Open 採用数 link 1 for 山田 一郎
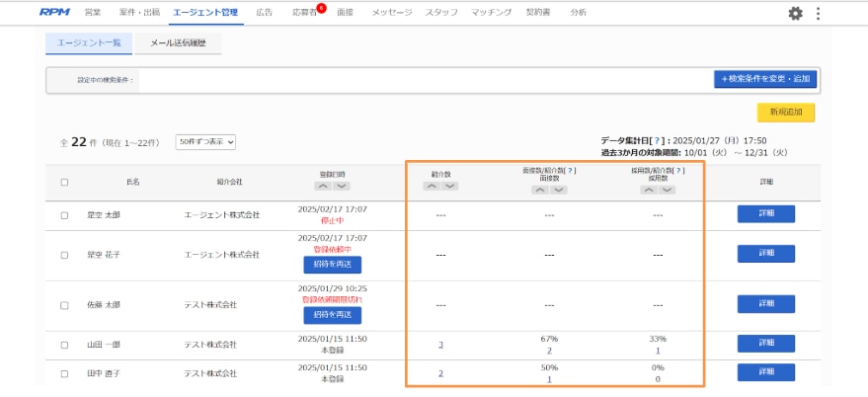Viewport: 868px width, 397px height. pyautogui.click(x=658, y=351)
